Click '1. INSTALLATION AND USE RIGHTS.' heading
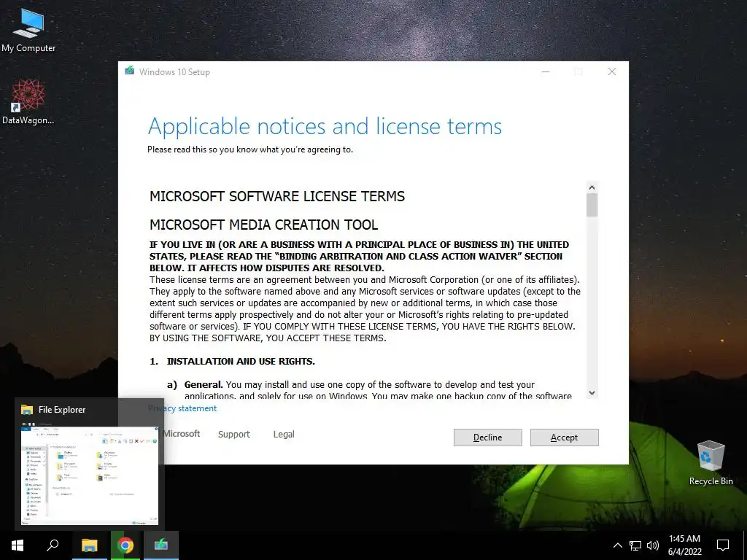Image resolution: width=747 pixels, height=560 pixels. click(x=233, y=362)
